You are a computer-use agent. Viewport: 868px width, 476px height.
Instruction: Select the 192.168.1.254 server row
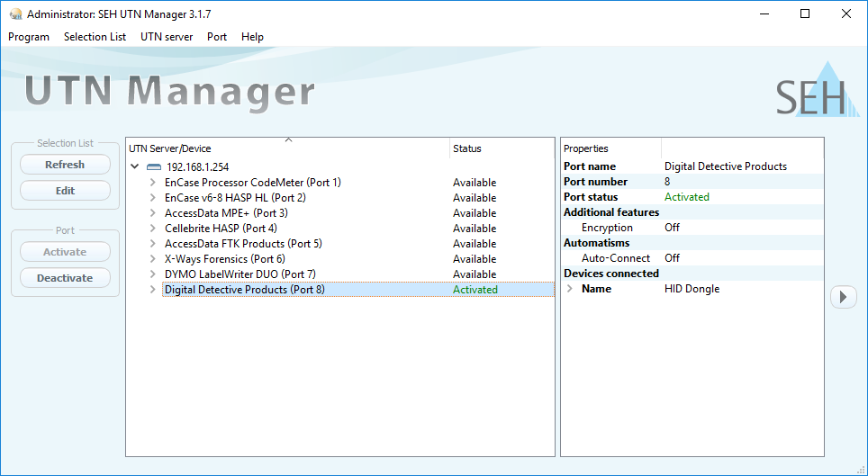coord(197,167)
